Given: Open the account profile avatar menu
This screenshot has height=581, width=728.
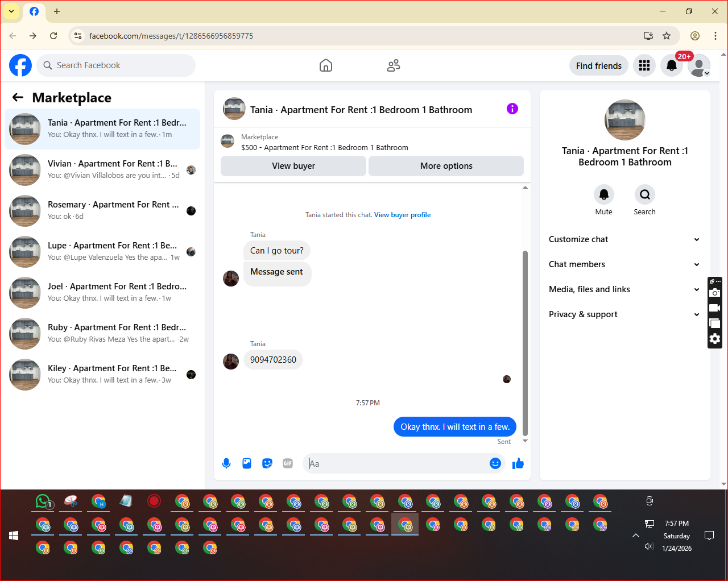Looking at the screenshot, I should 699,65.
